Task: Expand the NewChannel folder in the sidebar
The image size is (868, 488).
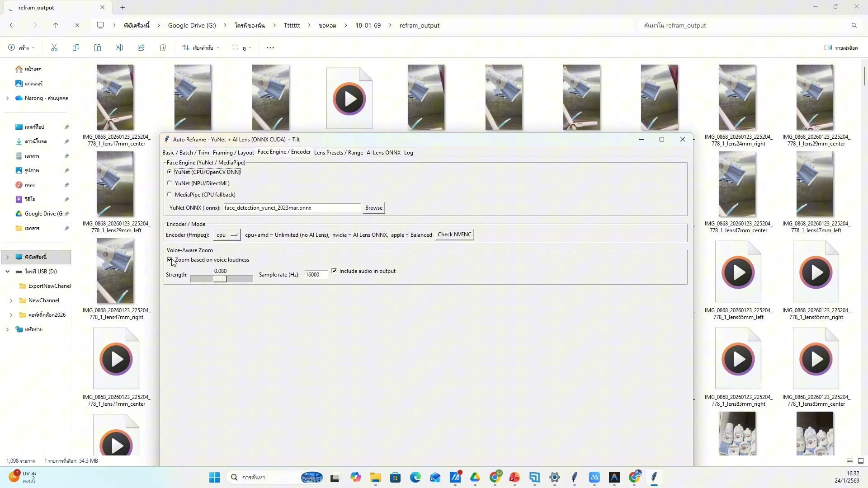Action: click(11, 300)
